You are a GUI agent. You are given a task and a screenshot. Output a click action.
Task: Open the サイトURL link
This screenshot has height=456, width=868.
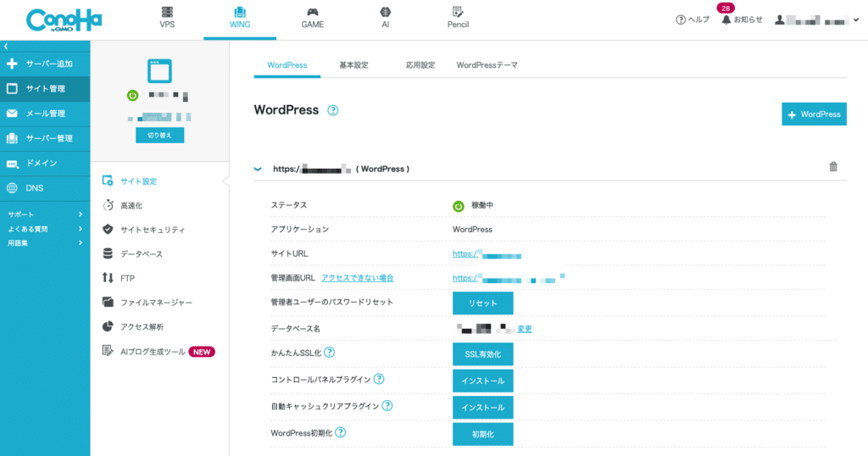click(487, 254)
